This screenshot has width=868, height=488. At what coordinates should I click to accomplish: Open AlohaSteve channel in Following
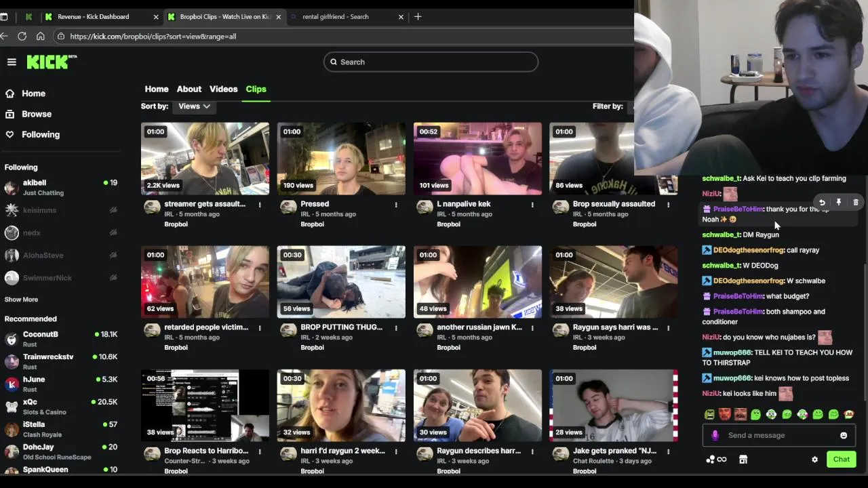point(60,256)
